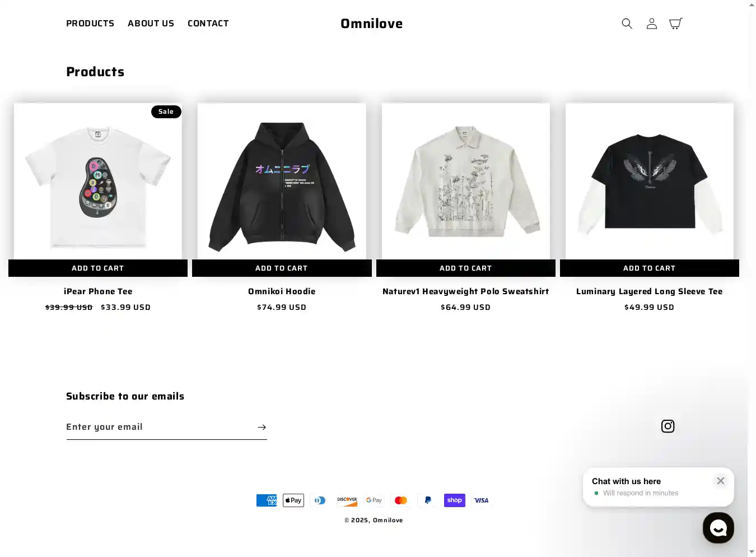
Task: Click the PayPal payment icon
Action: 428,500
